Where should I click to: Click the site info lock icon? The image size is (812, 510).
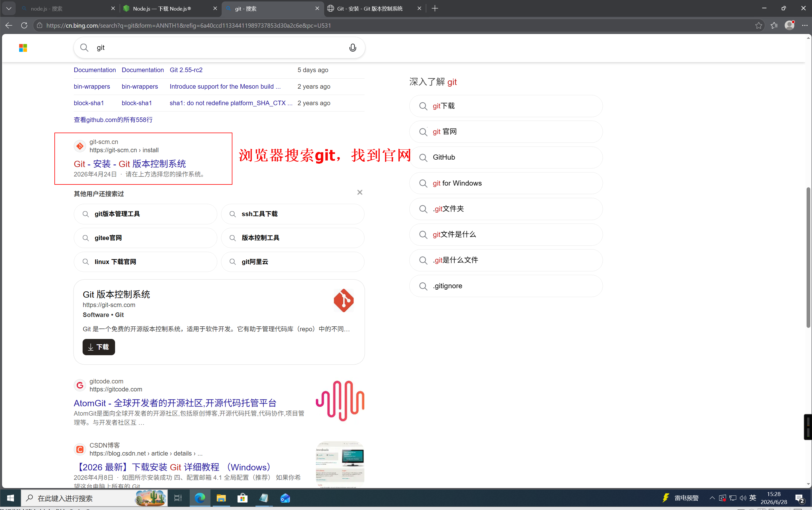point(39,25)
